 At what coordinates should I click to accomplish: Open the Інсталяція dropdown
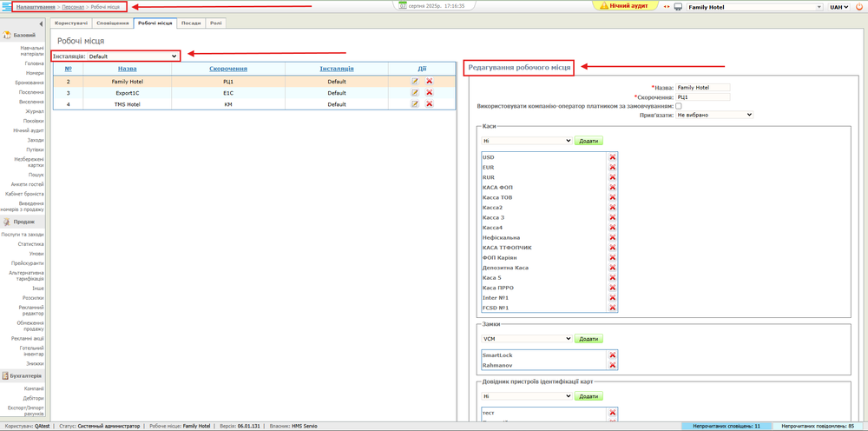(133, 56)
